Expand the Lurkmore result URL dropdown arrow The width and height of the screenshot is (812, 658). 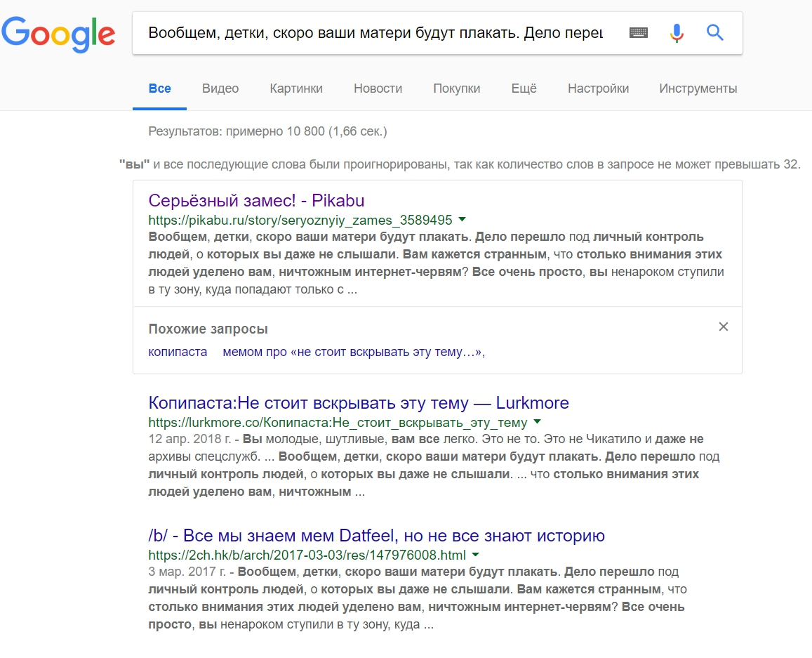click(x=537, y=422)
